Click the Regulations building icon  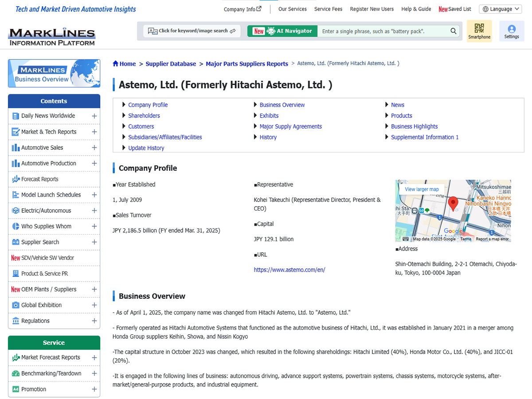pyautogui.click(x=16, y=321)
